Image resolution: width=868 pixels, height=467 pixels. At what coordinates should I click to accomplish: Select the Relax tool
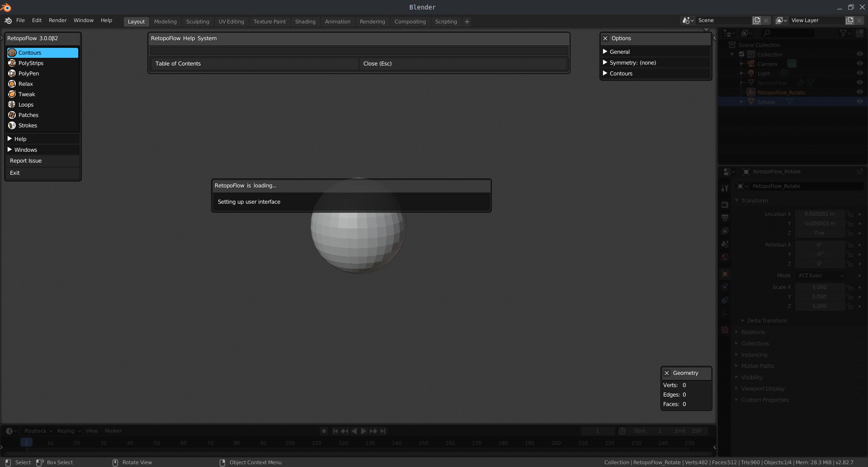point(42,84)
